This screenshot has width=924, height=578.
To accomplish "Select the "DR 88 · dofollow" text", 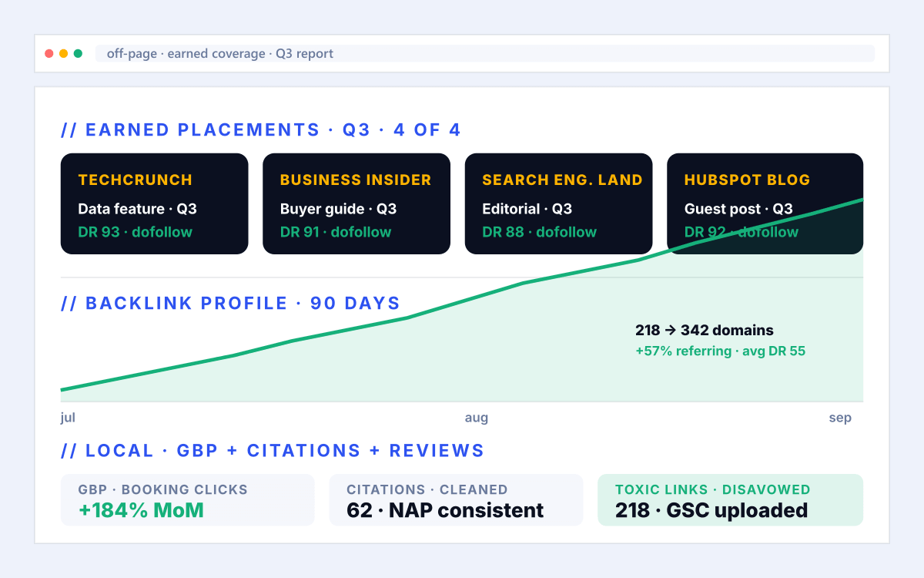I will 540,232.
